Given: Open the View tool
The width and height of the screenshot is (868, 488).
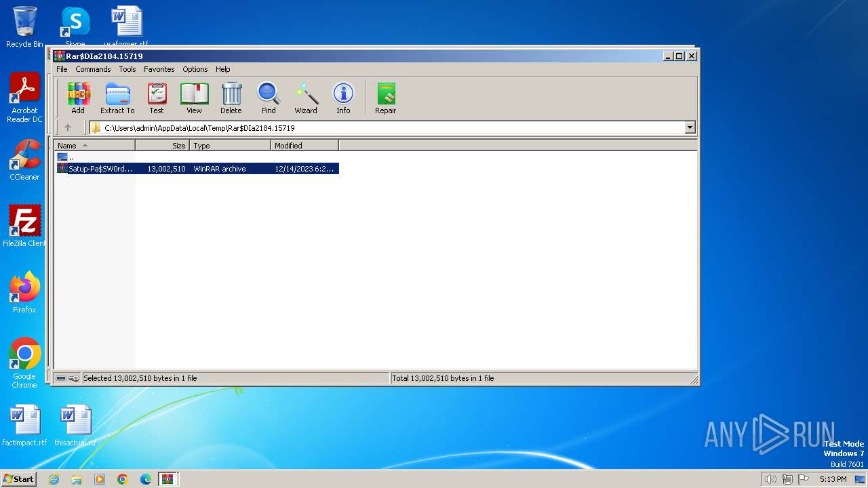Looking at the screenshot, I should (x=194, y=98).
